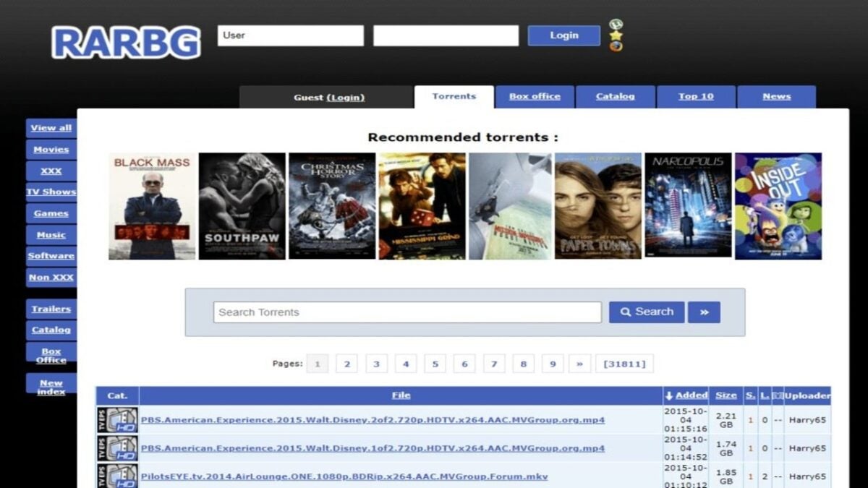868x488 pixels.
Task: Jump to last page [31811]
Action: tap(624, 364)
